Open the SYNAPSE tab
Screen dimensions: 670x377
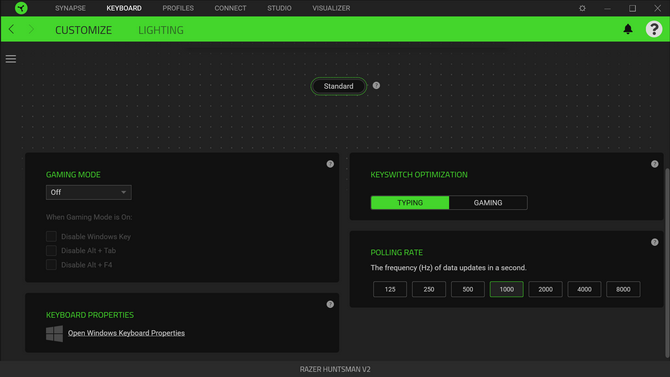point(70,8)
